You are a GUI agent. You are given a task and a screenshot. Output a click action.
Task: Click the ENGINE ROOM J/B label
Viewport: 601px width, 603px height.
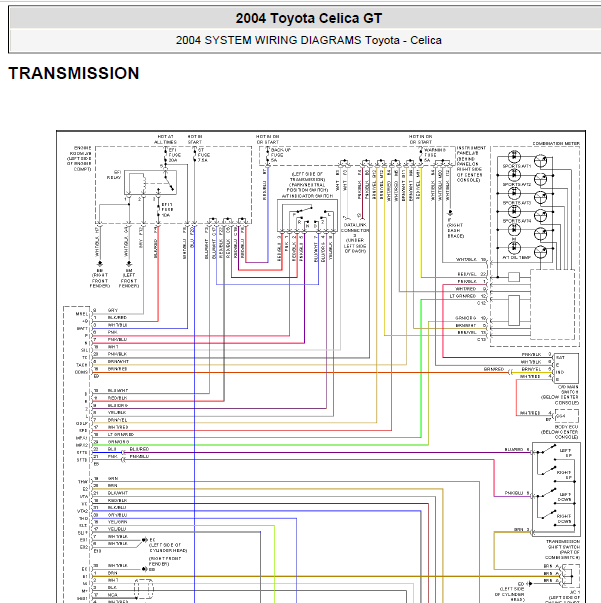[80, 158]
